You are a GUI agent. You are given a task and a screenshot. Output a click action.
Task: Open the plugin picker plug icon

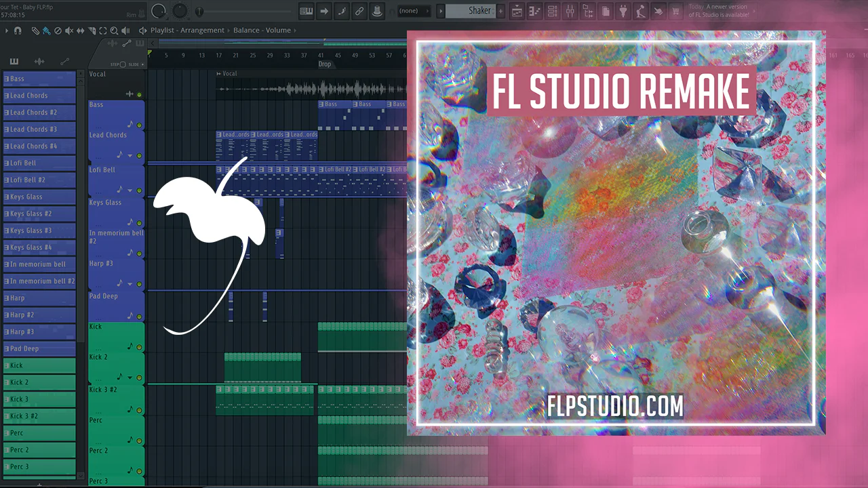[x=623, y=11]
